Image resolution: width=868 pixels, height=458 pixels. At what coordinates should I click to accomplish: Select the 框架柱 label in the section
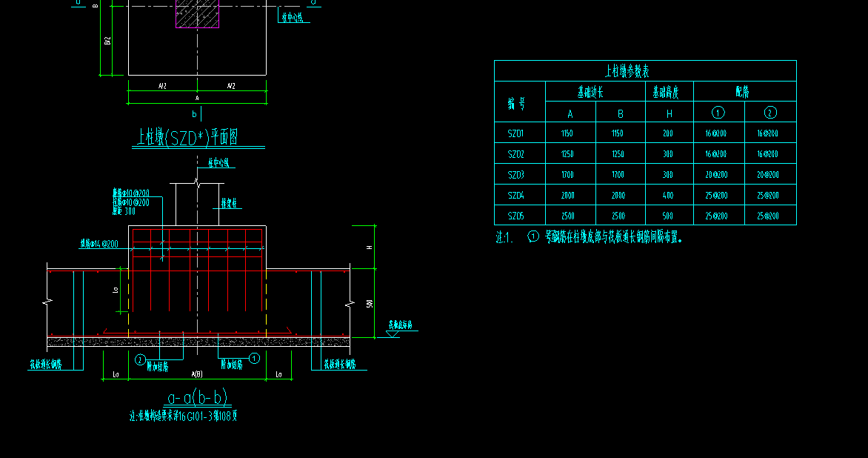[229, 203]
